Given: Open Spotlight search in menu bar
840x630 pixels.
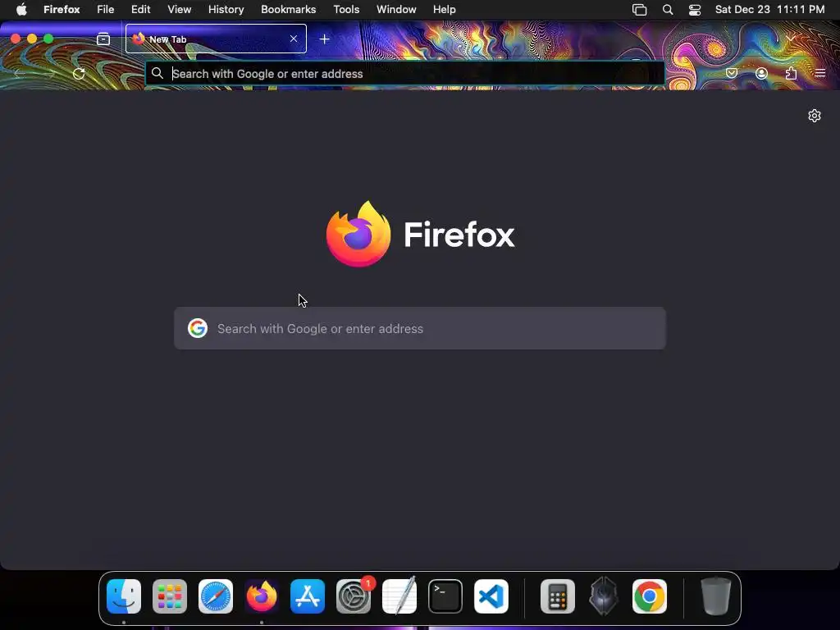Looking at the screenshot, I should coord(668,10).
